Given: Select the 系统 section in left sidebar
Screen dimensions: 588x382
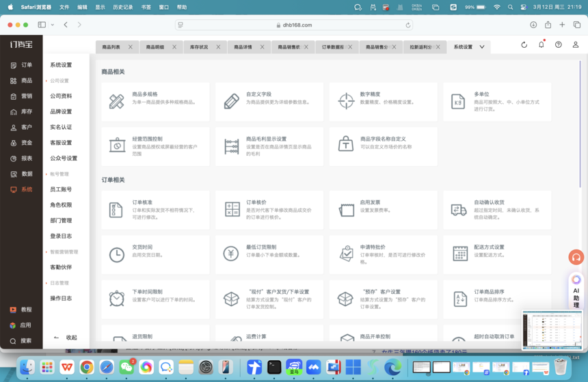Looking at the screenshot, I should click(x=21, y=190).
